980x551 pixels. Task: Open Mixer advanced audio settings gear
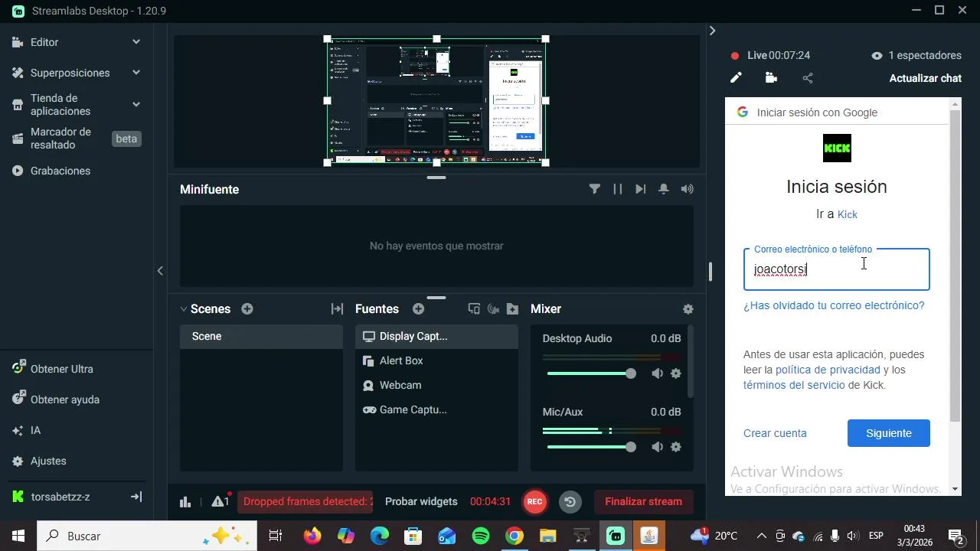pyautogui.click(x=688, y=309)
